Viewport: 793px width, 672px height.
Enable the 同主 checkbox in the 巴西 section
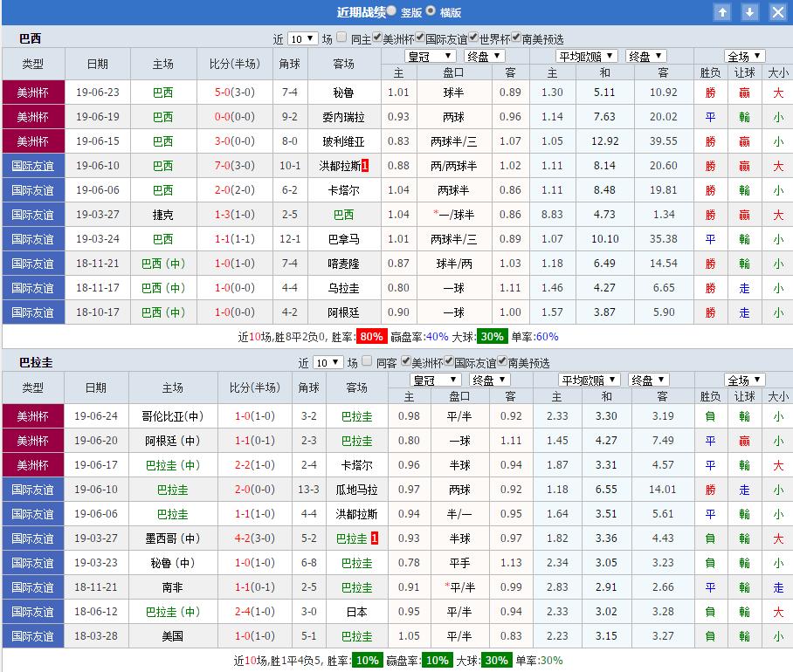point(341,38)
